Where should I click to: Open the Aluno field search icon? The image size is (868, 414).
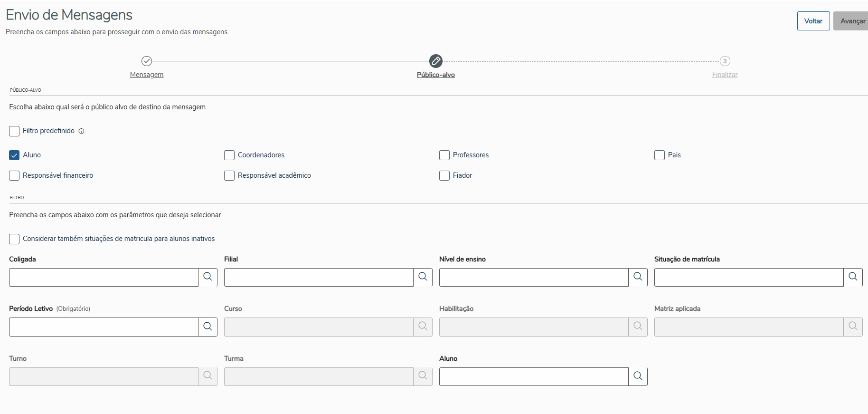click(638, 376)
